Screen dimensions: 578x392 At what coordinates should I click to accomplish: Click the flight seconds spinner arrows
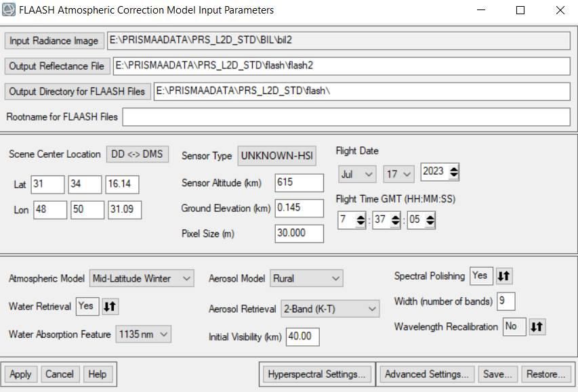[x=430, y=220]
